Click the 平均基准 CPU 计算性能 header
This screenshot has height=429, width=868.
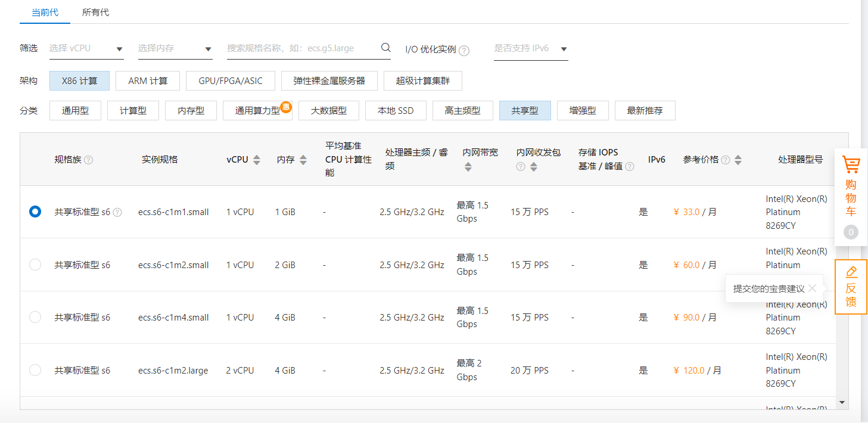(x=349, y=159)
